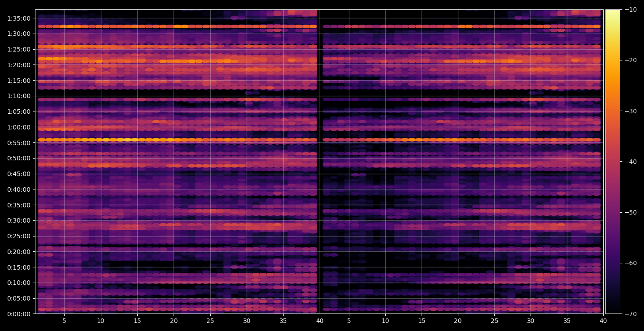Click the inferno gradient colorbar
644x331 pixels.
(613, 162)
